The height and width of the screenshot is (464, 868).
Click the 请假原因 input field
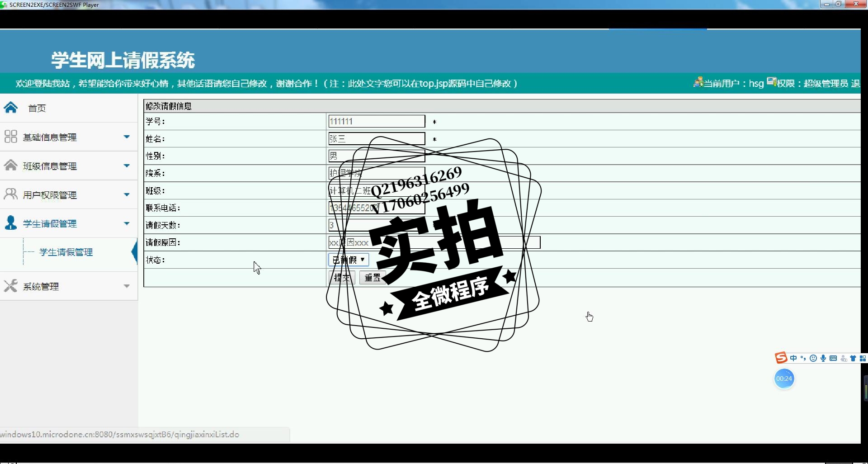point(434,242)
